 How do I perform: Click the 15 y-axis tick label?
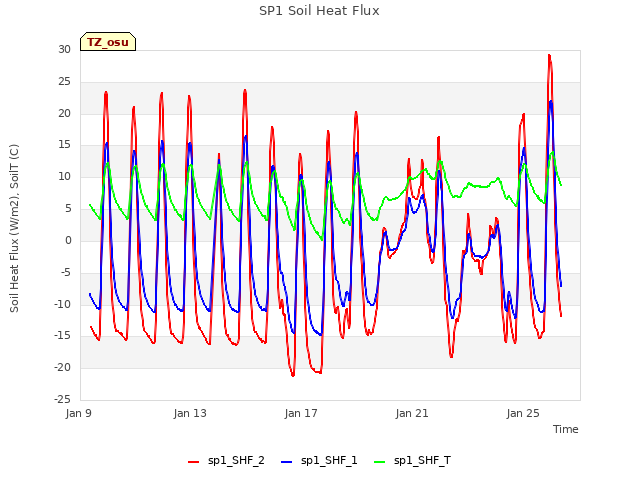(64, 145)
